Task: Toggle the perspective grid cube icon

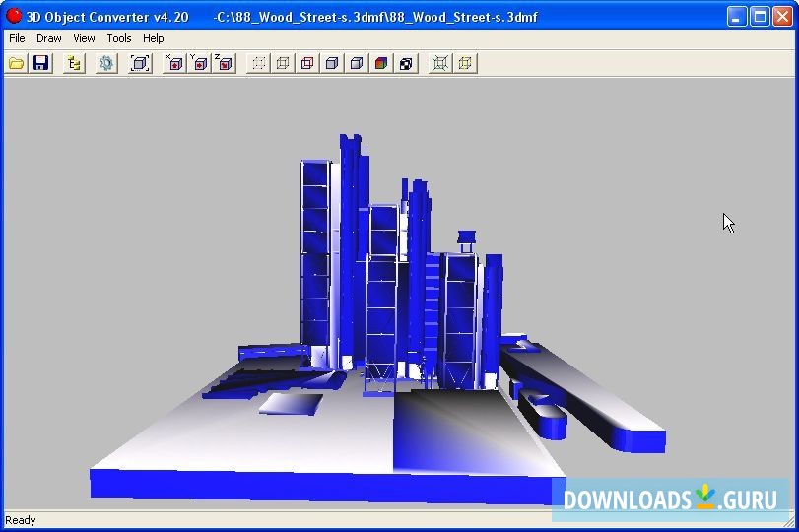Action: 440,63
